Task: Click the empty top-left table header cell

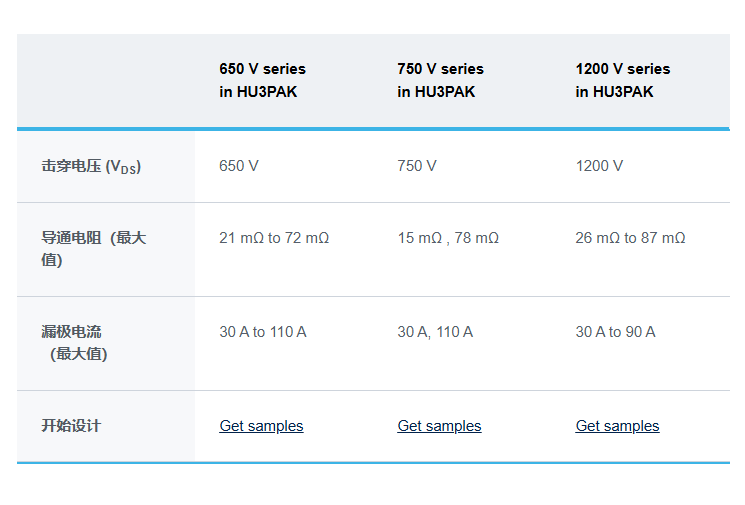Action: pyautogui.click(x=106, y=81)
